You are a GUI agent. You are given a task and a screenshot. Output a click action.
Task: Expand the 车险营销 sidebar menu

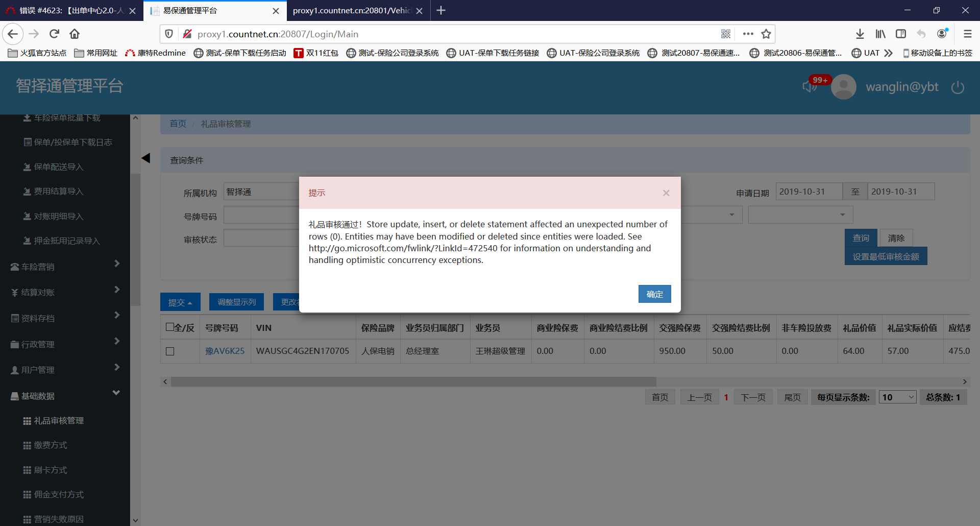(x=65, y=267)
